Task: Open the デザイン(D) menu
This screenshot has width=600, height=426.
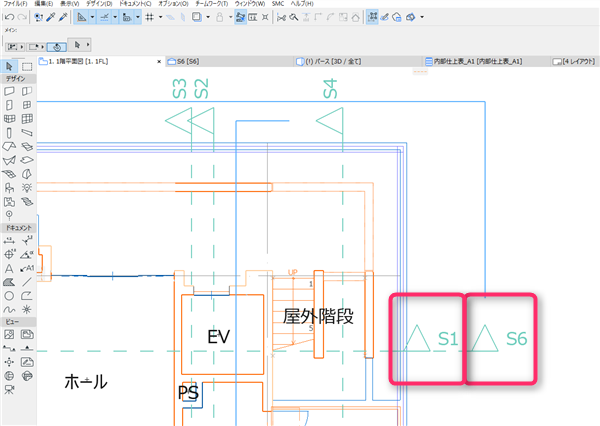Action: 99,3
